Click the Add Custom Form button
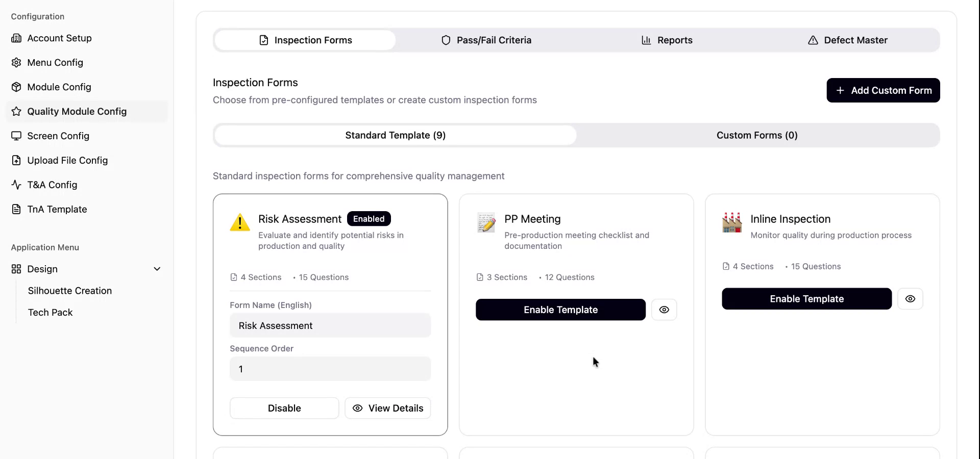The image size is (980, 459). click(x=883, y=90)
